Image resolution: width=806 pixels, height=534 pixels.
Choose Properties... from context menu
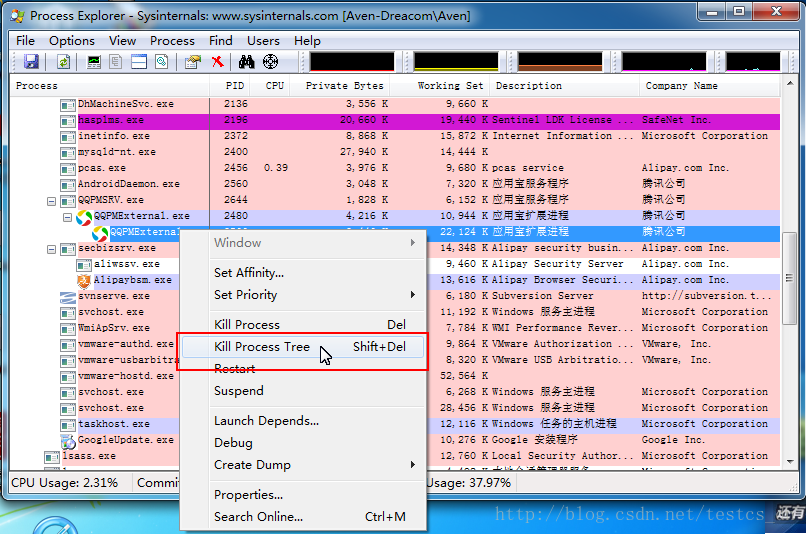coord(303,495)
